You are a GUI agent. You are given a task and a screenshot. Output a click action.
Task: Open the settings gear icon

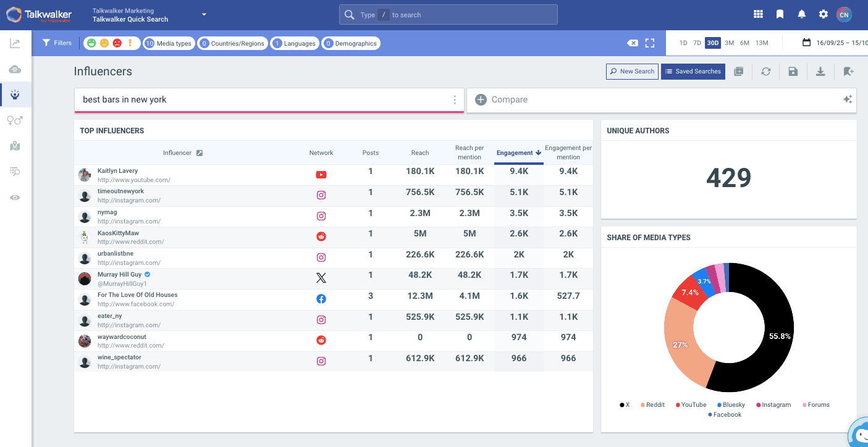click(x=823, y=14)
